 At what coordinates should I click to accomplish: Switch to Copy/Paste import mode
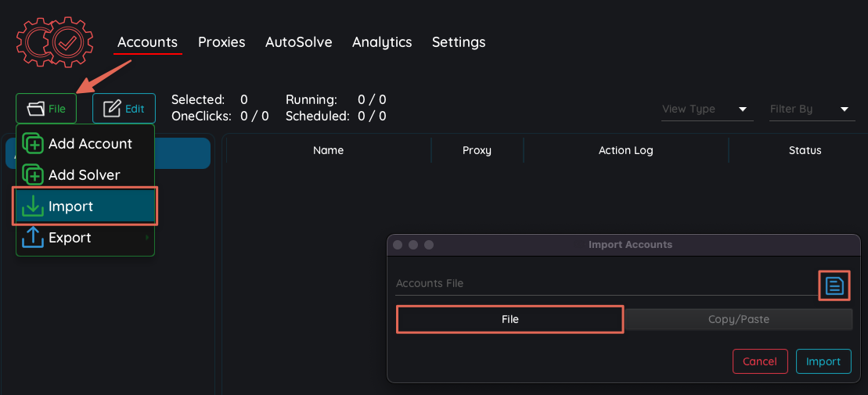[738, 319]
